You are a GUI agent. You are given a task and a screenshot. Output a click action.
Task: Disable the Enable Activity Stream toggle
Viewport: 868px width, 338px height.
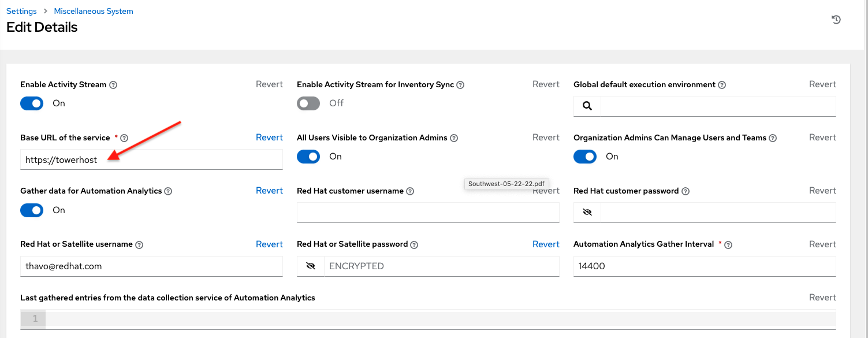tap(32, 103)
